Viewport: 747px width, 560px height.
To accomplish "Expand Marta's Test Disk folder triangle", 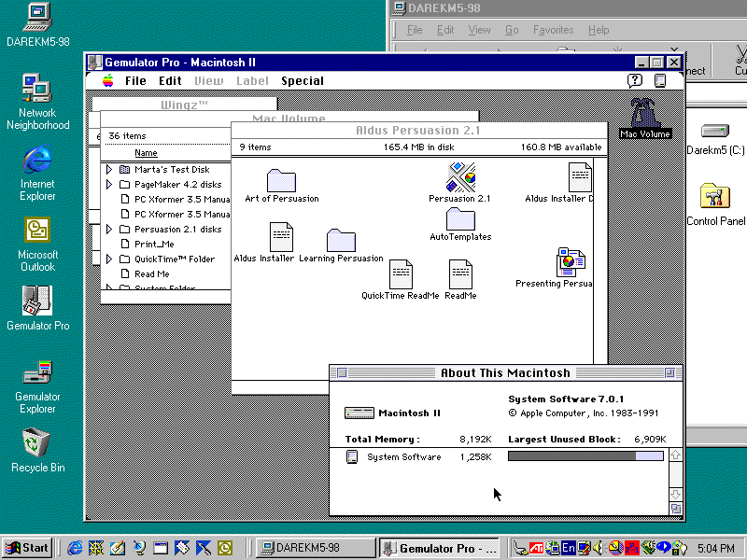I will (109, 169).
